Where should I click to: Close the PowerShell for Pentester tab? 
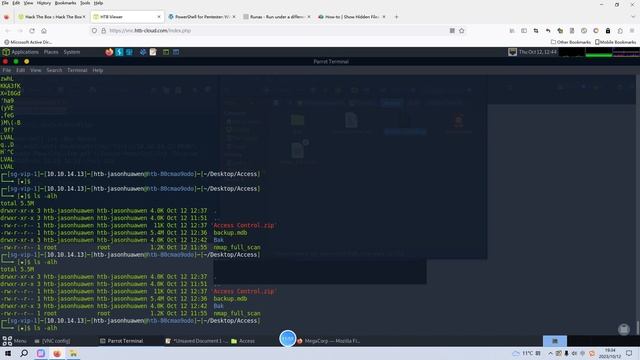click(234, 17)
